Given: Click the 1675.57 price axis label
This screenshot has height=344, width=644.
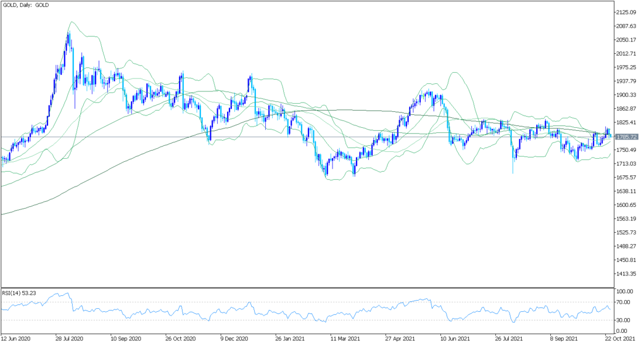Looking at the screenshot, I should (x=626, y=178).
